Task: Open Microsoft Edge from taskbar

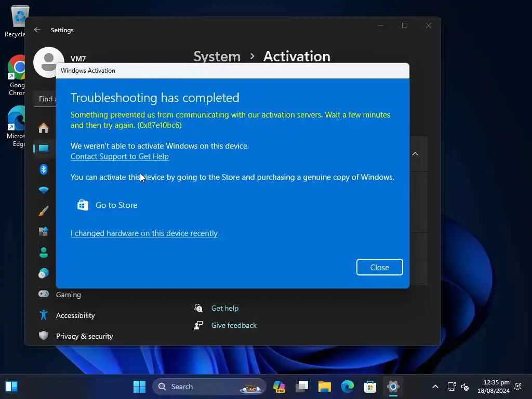Action: tap(348, 387)
